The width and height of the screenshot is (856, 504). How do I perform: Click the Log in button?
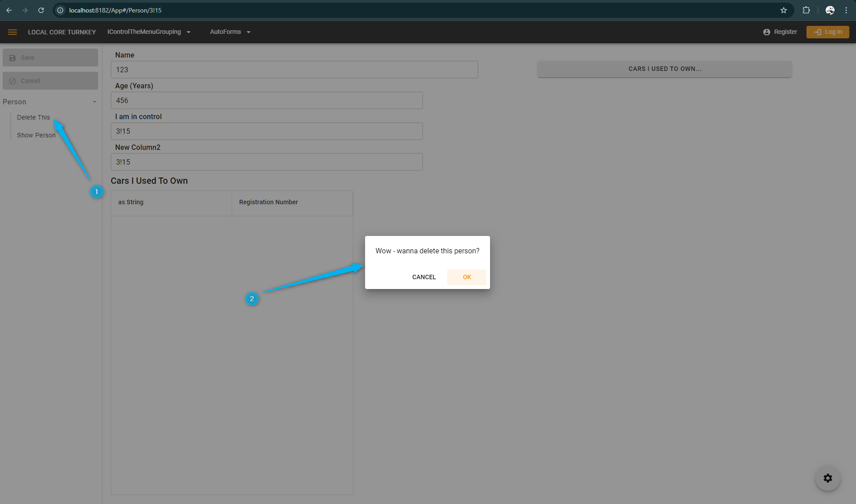(827, 32)
